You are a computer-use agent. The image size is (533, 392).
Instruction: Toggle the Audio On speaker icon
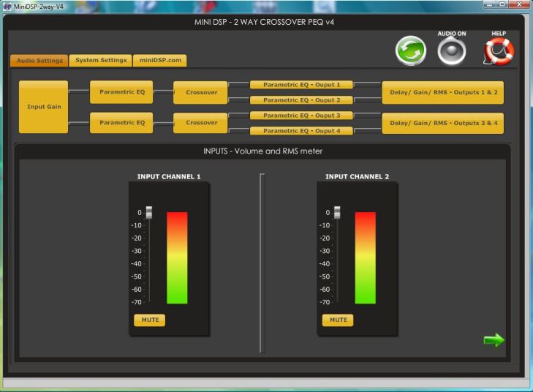451,50
